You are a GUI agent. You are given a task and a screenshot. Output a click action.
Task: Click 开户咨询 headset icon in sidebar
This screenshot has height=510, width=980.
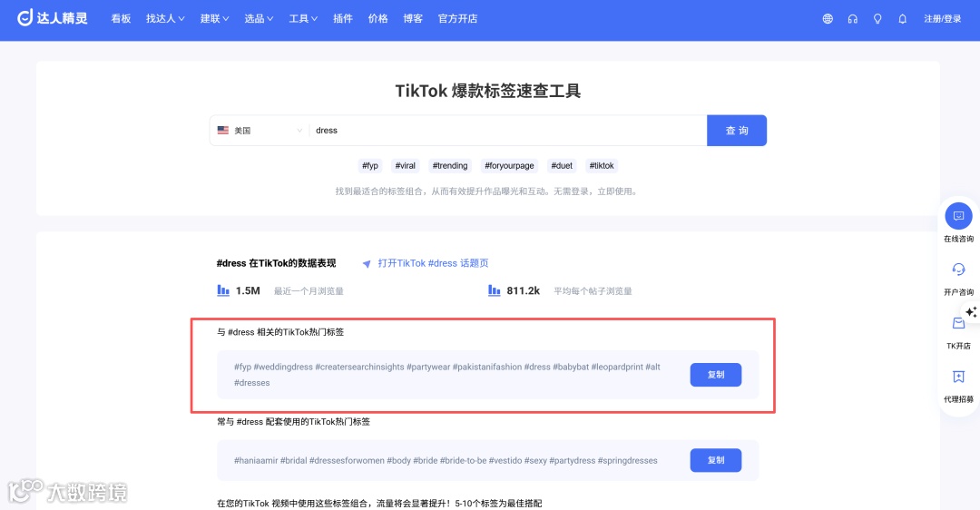(x=958, y=270)
